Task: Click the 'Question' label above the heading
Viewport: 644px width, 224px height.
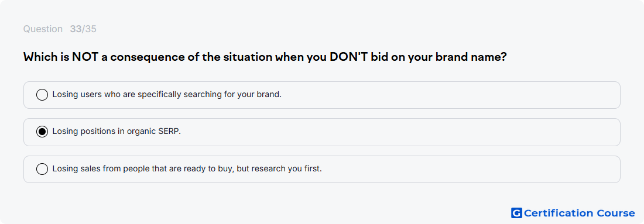Action: (43, 29)
